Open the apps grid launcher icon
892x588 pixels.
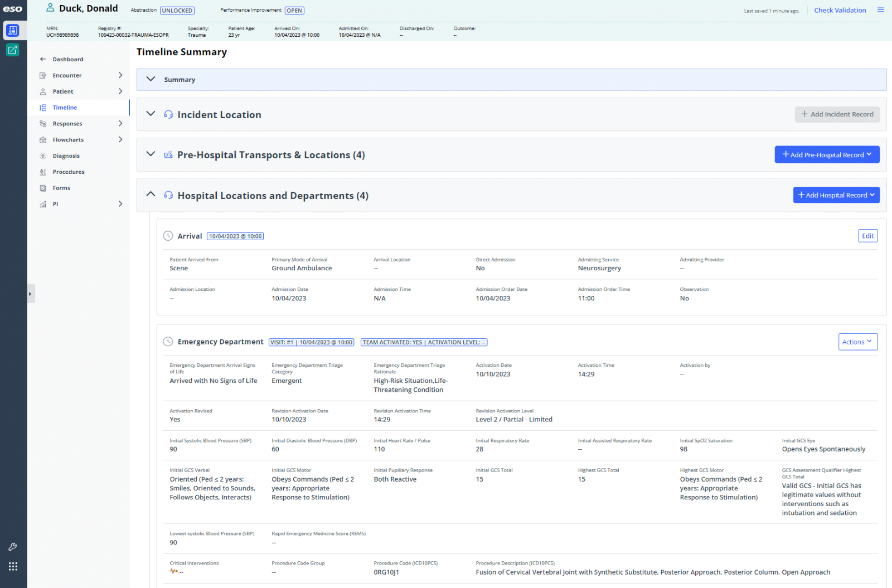click(13, 566)
